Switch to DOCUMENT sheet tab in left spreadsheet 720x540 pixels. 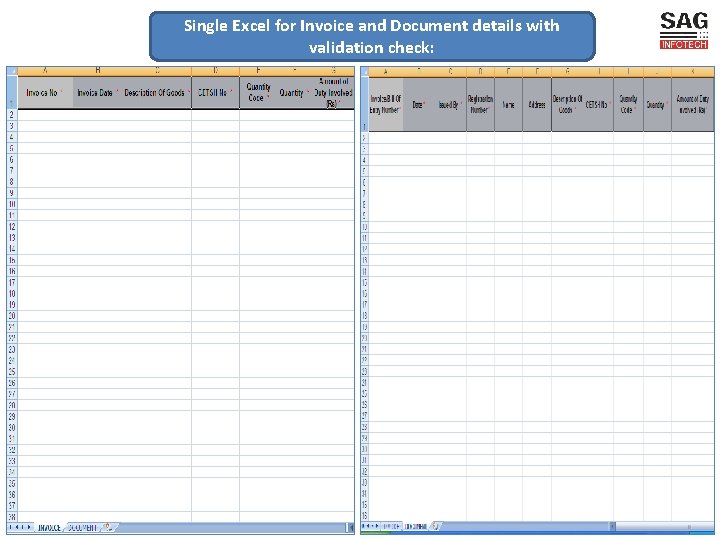tap(82, 528)
